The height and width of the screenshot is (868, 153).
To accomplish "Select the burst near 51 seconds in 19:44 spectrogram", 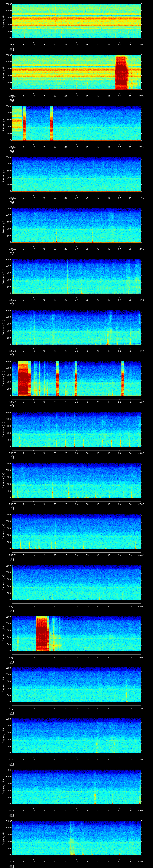I will pyautogui.click(x=122, y=378).
